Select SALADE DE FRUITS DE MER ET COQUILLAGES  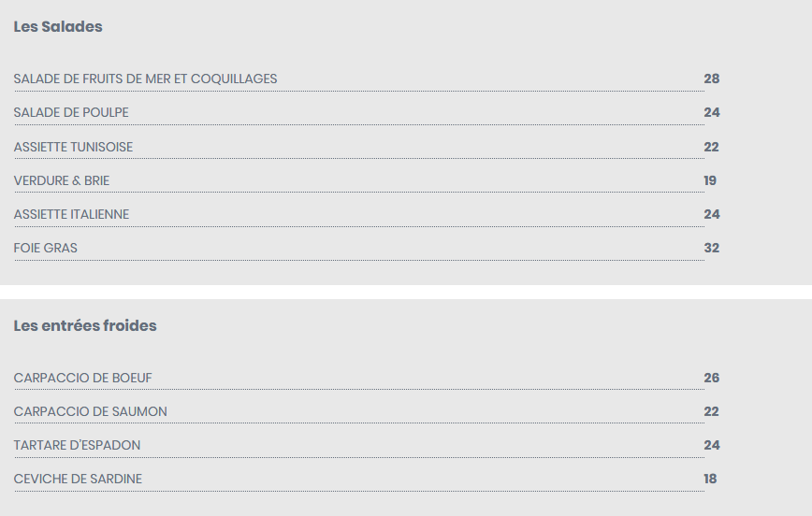pos(146,79)
